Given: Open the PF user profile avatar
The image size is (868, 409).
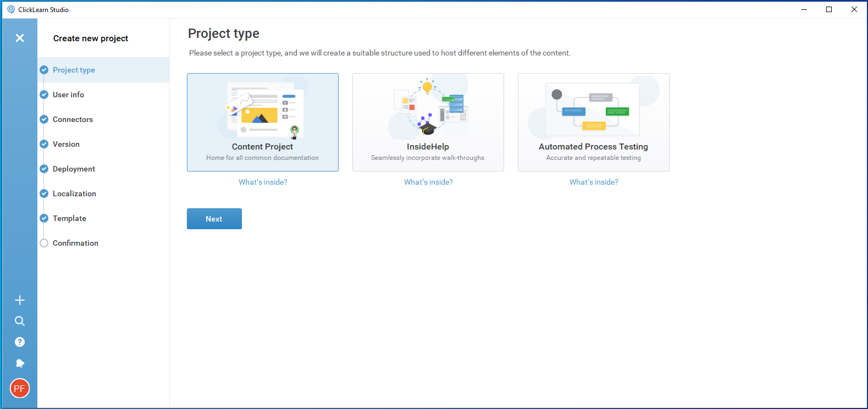Looking at the screenshot, I should click(20, 389).
